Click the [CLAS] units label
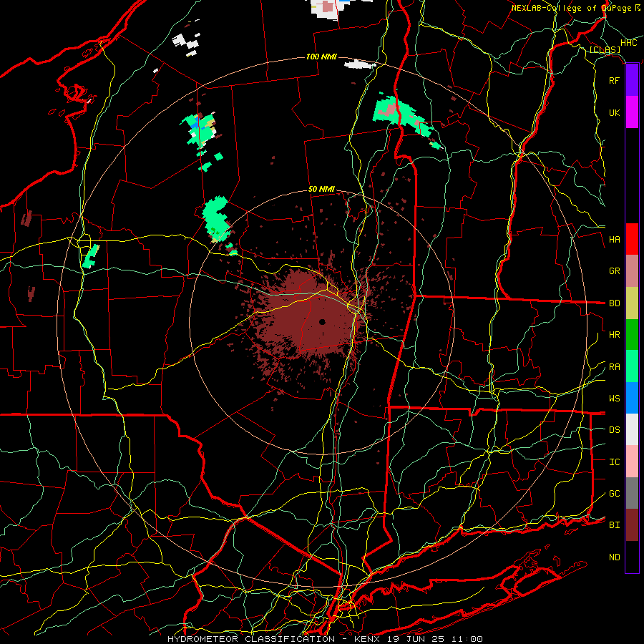Screen dimensions: 644x644 click(605, 50)
